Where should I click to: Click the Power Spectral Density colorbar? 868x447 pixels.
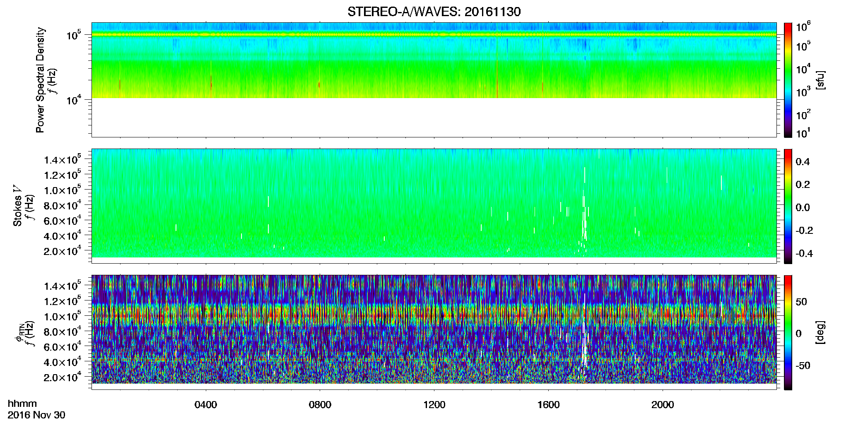[x=788, y=80]
